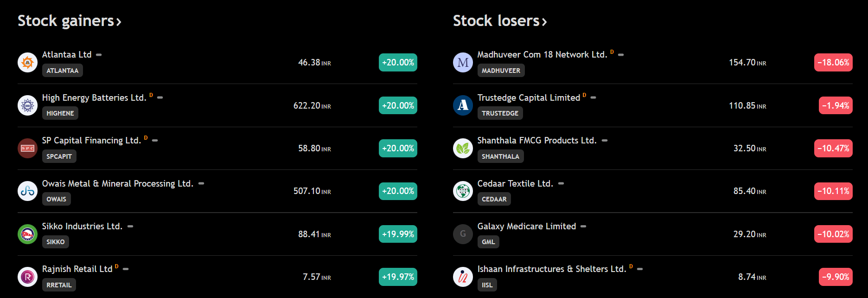Screen dimensions: 868x298
Task: Click the Madhuveer Com 18 'M' logo
Action: tap(463, 62)
